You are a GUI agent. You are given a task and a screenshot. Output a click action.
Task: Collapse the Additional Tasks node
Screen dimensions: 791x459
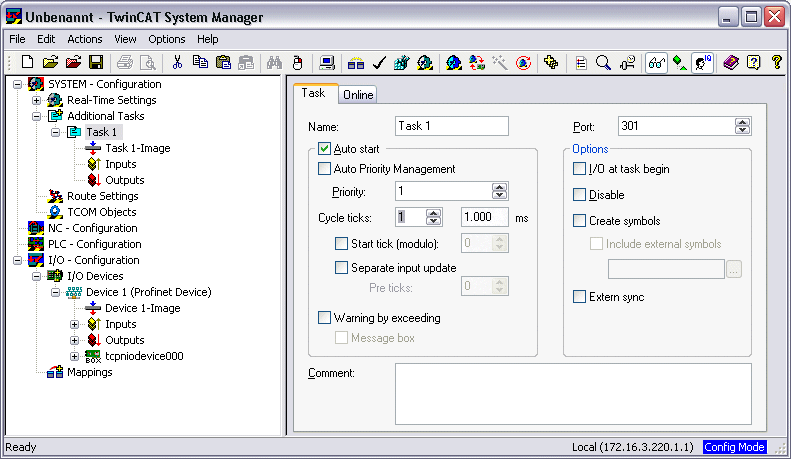click(36, 116)
